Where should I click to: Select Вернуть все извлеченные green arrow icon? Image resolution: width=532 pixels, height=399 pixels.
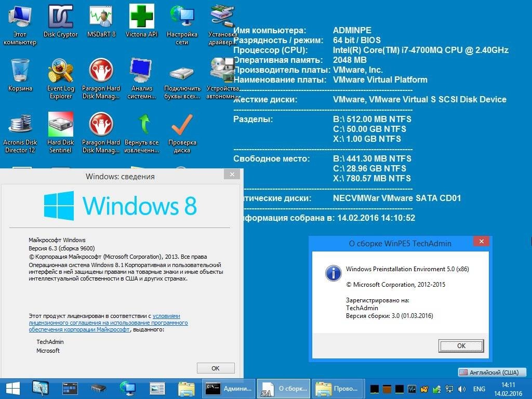click(x=141, y=133)
